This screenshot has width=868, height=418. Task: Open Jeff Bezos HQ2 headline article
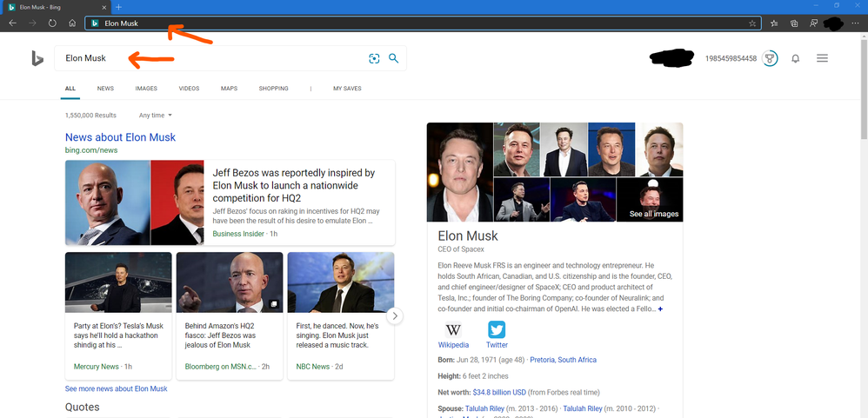[294, 185]
